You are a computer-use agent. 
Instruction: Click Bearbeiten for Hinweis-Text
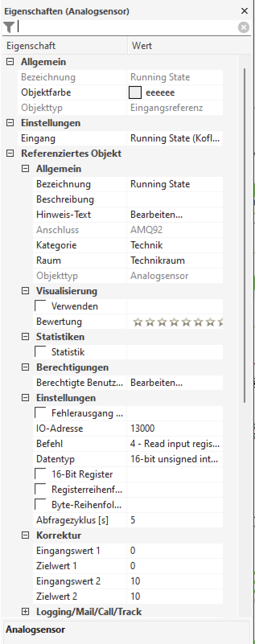click(156, 215)
